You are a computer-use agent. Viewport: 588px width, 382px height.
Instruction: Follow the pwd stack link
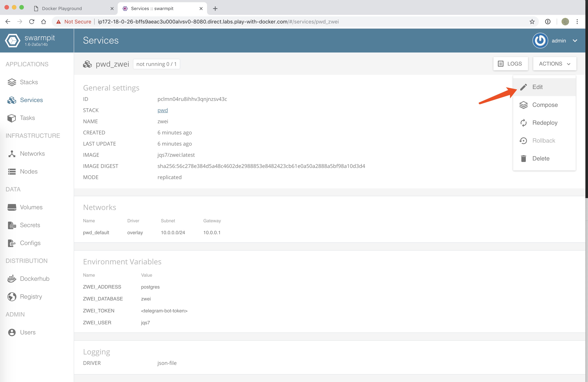163,110
